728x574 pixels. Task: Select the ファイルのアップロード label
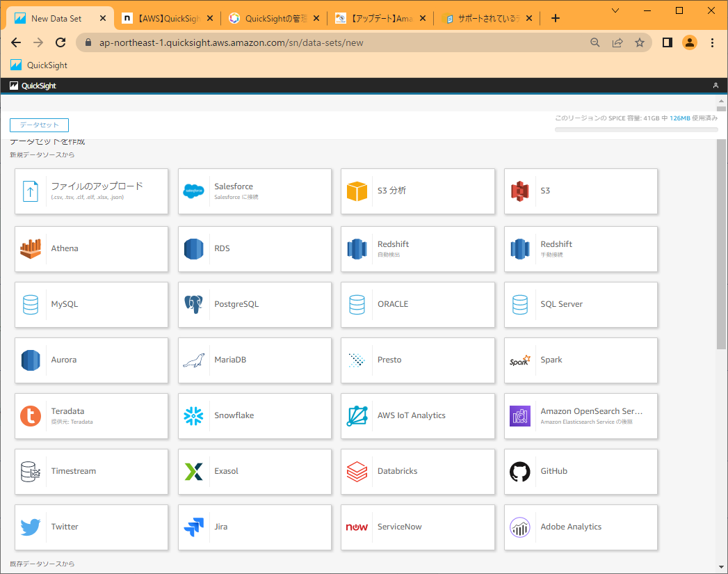coord(97,186)
